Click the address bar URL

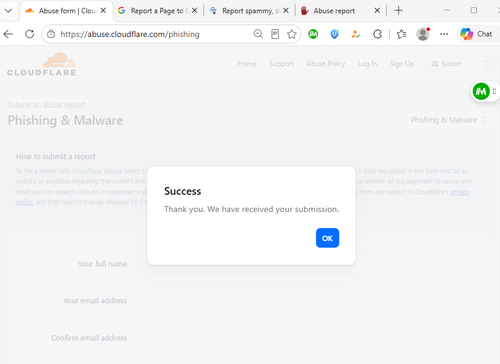(x=130, y=34)
